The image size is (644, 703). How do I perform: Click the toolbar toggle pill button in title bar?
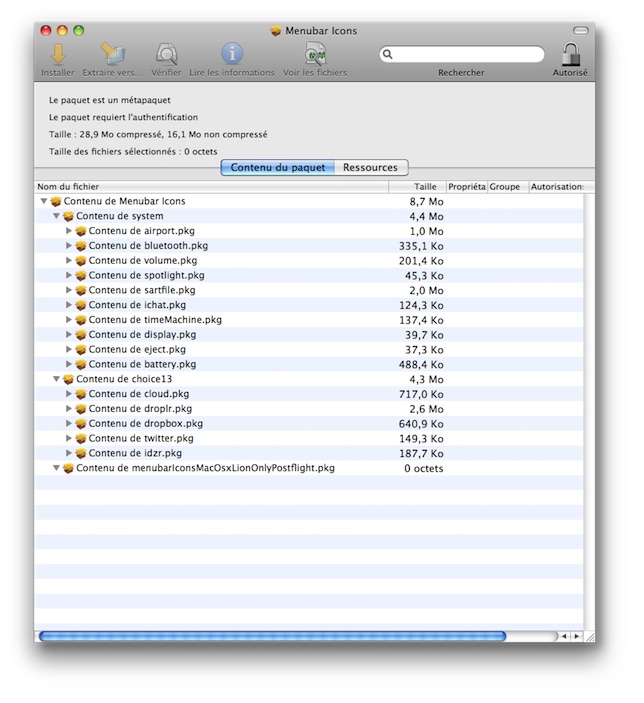[581, 30]
